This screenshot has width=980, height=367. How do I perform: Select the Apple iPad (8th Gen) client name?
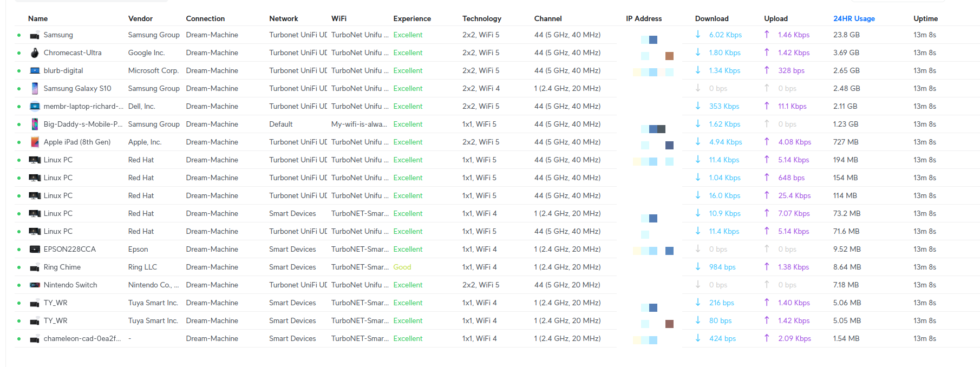click(x=77, y=142)
